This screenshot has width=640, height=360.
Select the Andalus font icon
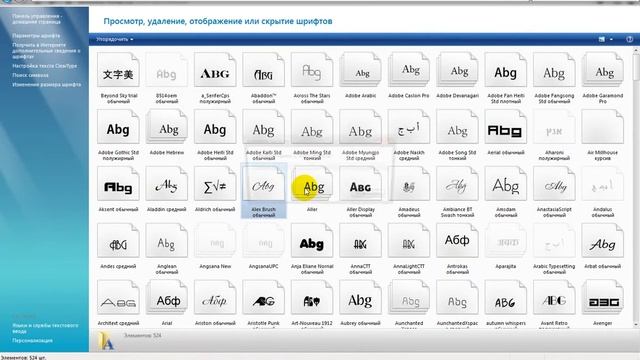pyautogui.click(x=602, y=184)
